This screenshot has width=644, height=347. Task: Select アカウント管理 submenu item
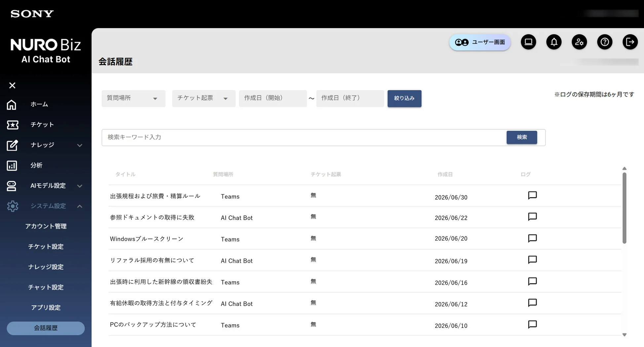[46, 226]
